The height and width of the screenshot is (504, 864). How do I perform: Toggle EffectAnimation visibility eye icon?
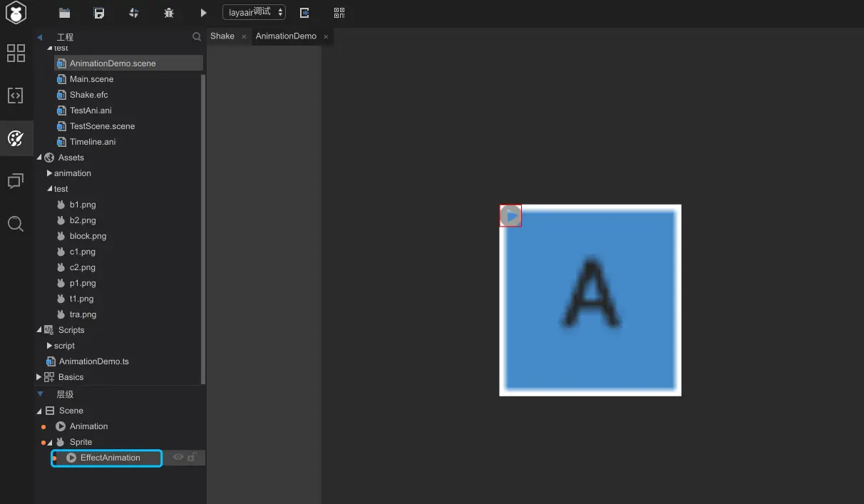178,458
